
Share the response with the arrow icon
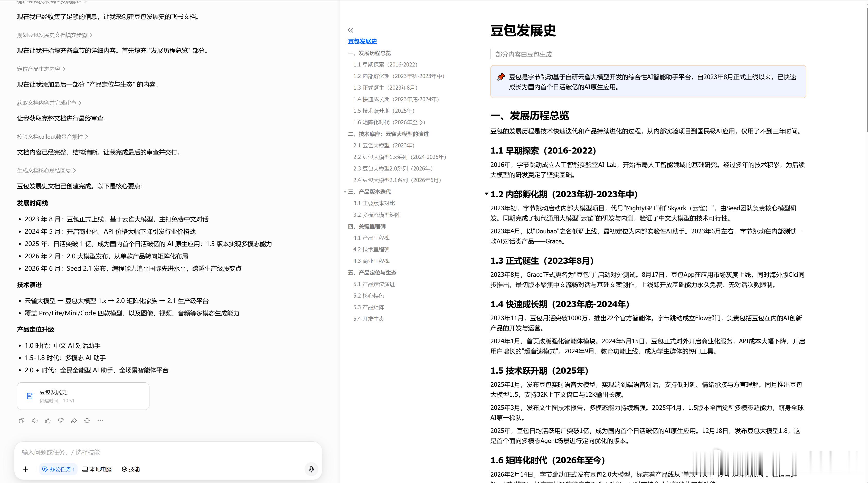coord(74,420)
